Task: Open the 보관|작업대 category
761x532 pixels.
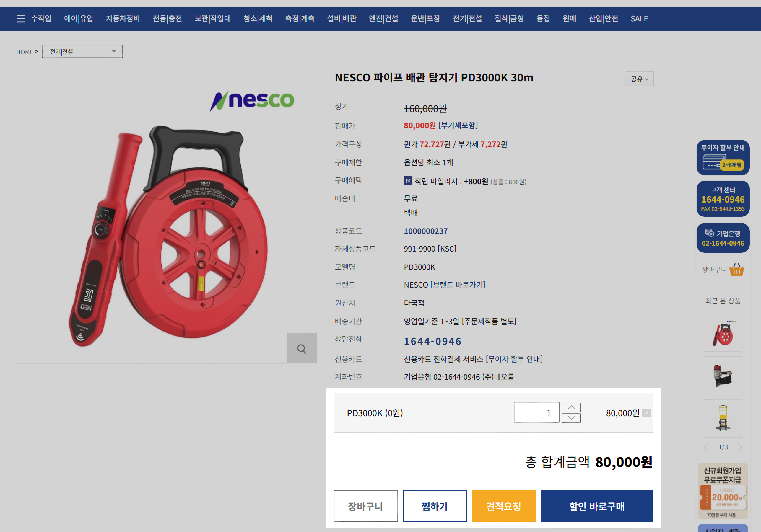Action: tap(212, 19)
